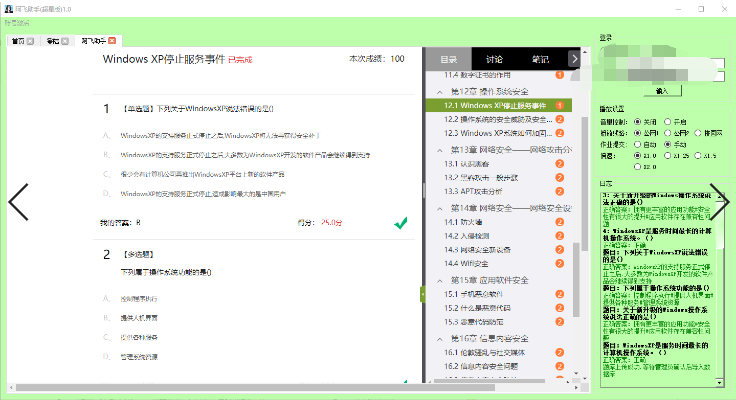Open section 12.2 操作系统的安全威胁

[x=498, y=119]
